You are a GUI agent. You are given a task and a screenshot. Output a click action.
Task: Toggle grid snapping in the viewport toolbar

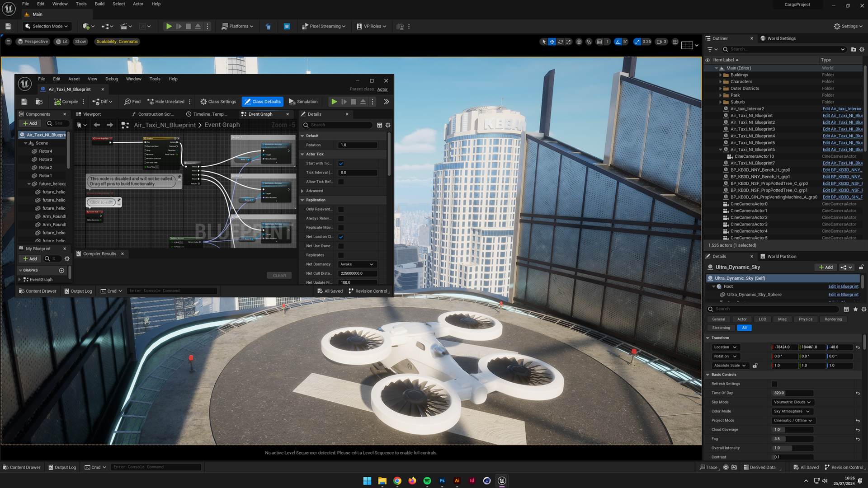[599, 42]
